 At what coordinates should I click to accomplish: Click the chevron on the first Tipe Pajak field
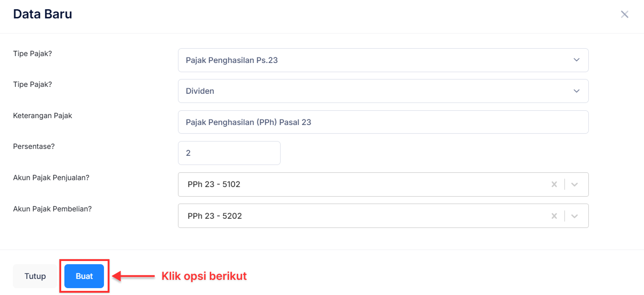576,60
